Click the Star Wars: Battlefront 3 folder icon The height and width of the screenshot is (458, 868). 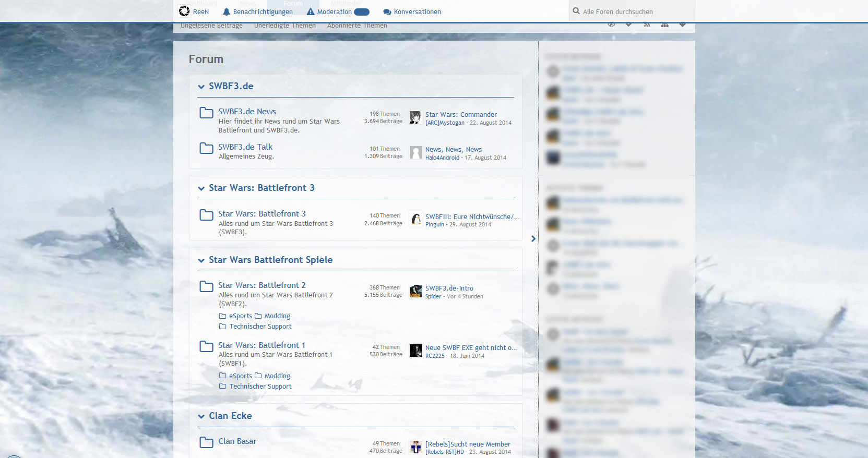pos(207,215)
